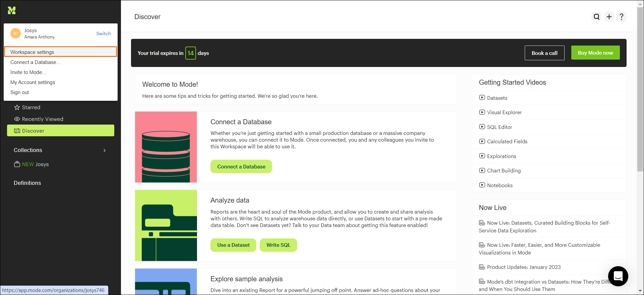Article icon beside Datasets Curated Building Blocks
This screenshot has height=295, width=644.
point(482,223)
